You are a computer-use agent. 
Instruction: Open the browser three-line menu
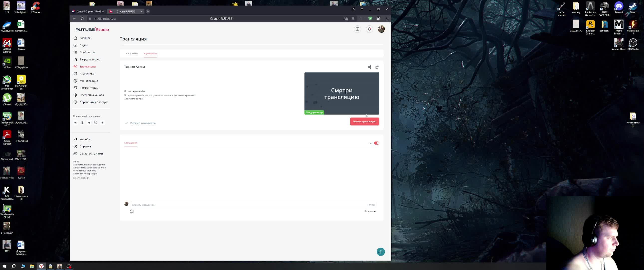(362, 9)
